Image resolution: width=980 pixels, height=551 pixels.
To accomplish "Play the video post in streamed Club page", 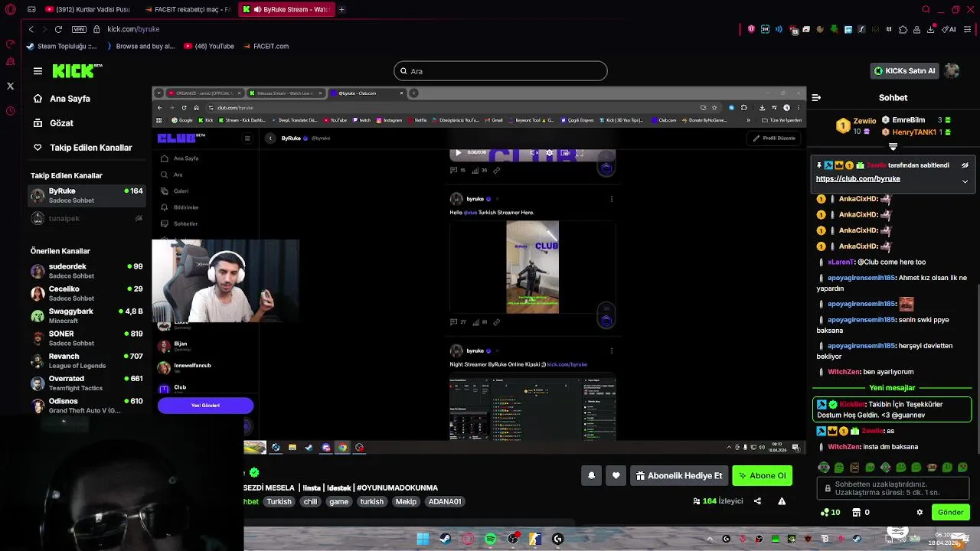I will (x=458, y=152).
